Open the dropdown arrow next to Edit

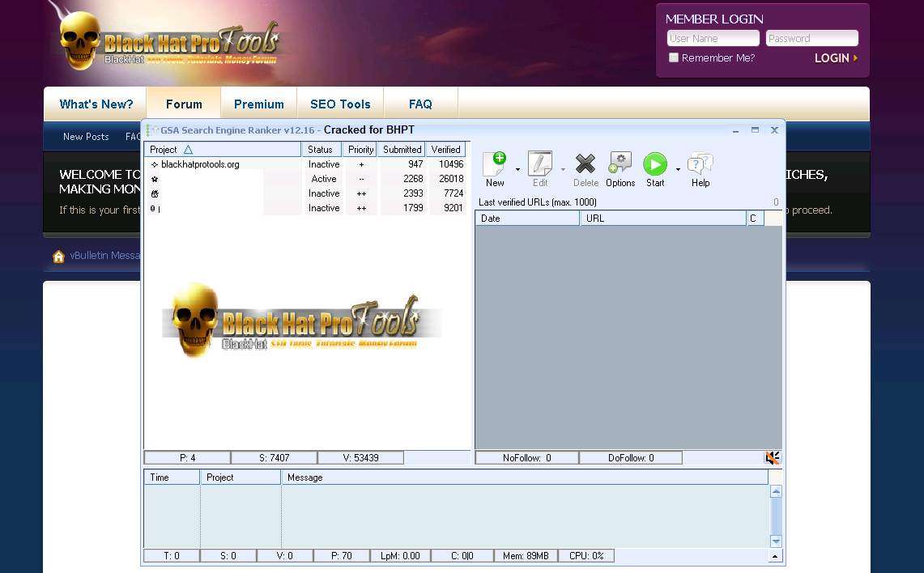[563, 170]
